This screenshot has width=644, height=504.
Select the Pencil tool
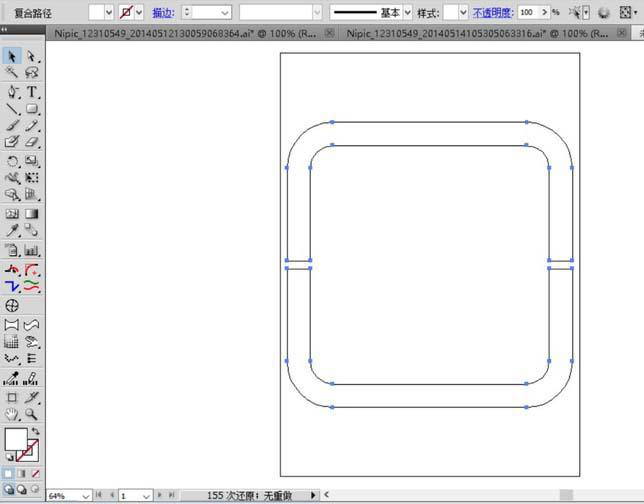[32, 125]
